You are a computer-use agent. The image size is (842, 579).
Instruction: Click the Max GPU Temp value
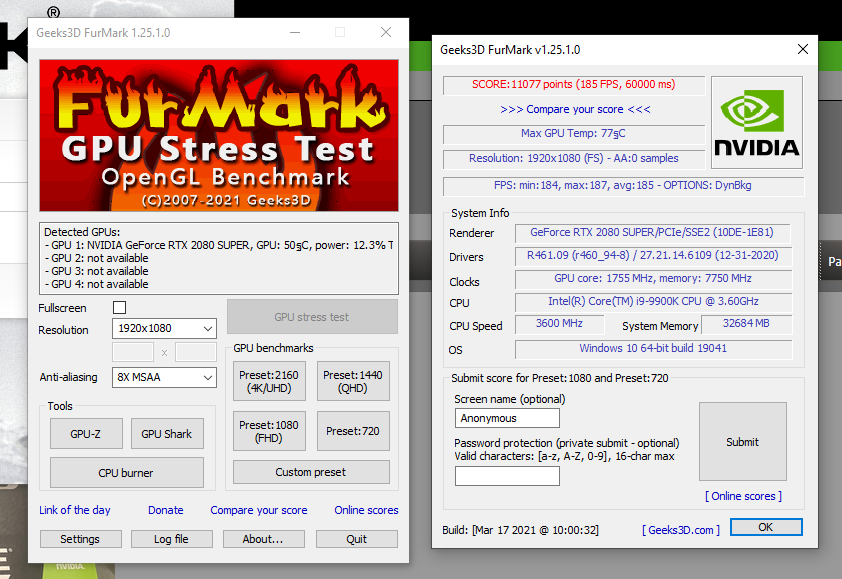[574, 133]
